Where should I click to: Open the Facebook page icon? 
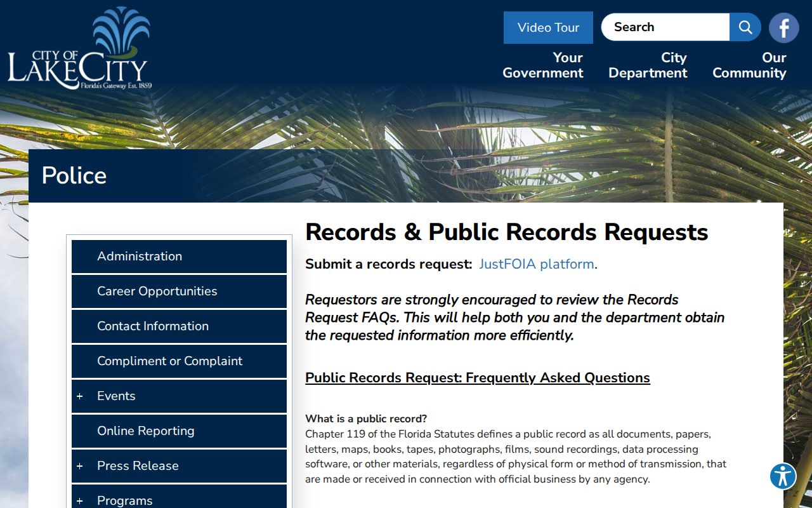click(x=783, y=28)
